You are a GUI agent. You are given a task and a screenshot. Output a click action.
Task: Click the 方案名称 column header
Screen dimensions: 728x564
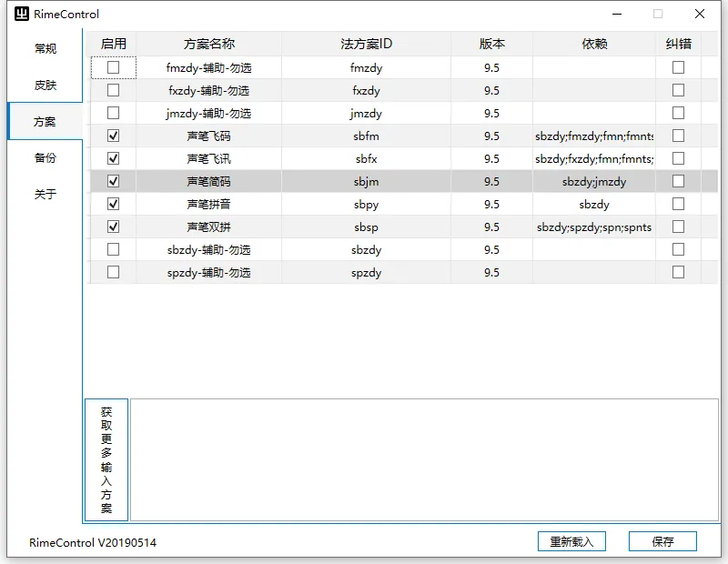pos(208,44)
